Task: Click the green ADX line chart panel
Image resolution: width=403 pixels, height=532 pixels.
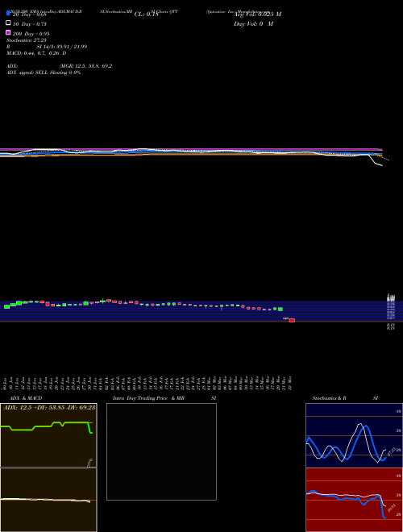Action: pyautogui.click(x=48, y=435)
